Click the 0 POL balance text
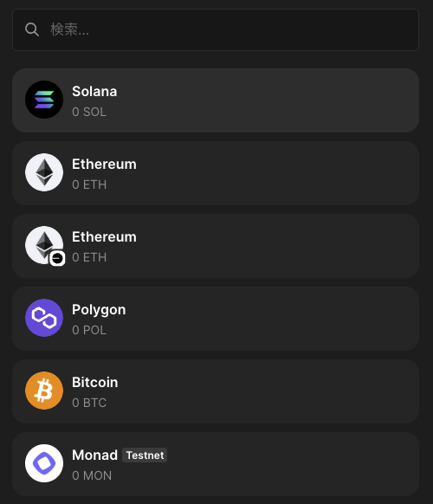This screenshot has height=504, width=433. pos(89,330)
